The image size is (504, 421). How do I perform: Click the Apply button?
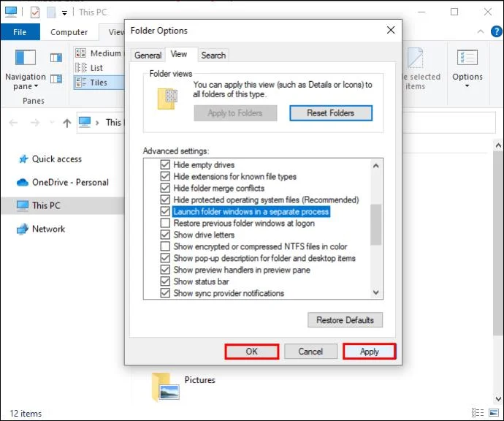click(x=370, y=352)
